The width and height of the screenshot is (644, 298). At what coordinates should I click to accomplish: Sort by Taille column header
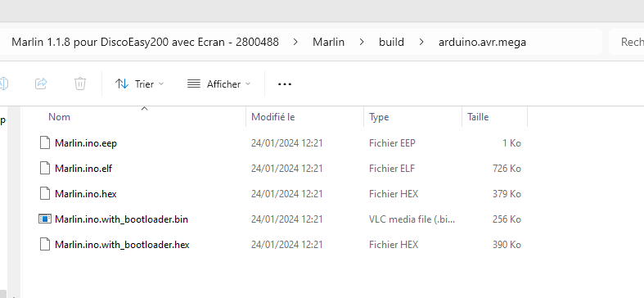pos(495,117)
